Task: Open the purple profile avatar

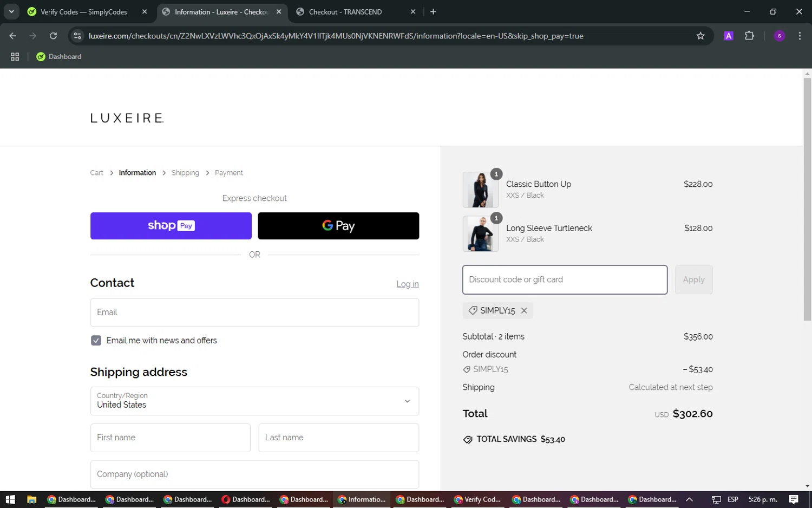Action: pos(780,36)
